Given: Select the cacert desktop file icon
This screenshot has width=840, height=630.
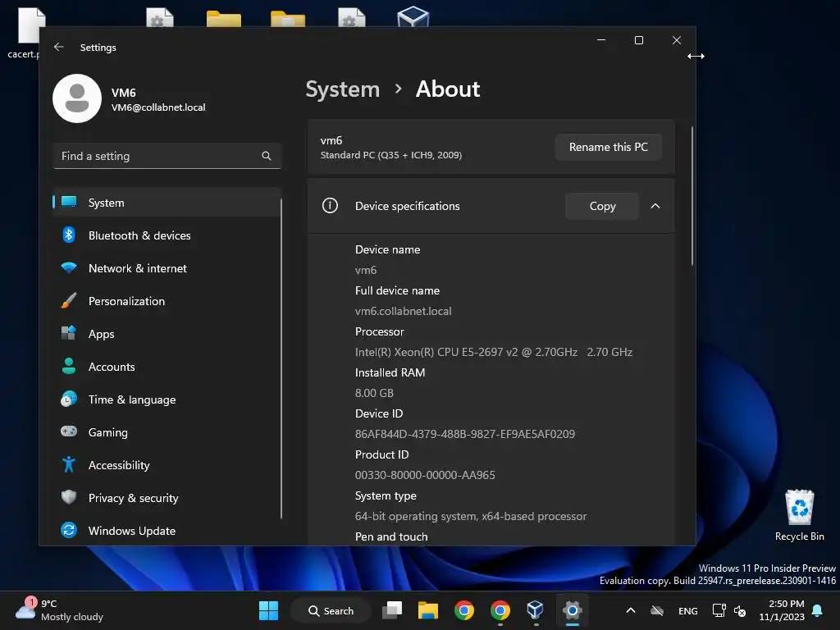Looking at the screenshot, I should pyautogui.click(x=24, y=32).
